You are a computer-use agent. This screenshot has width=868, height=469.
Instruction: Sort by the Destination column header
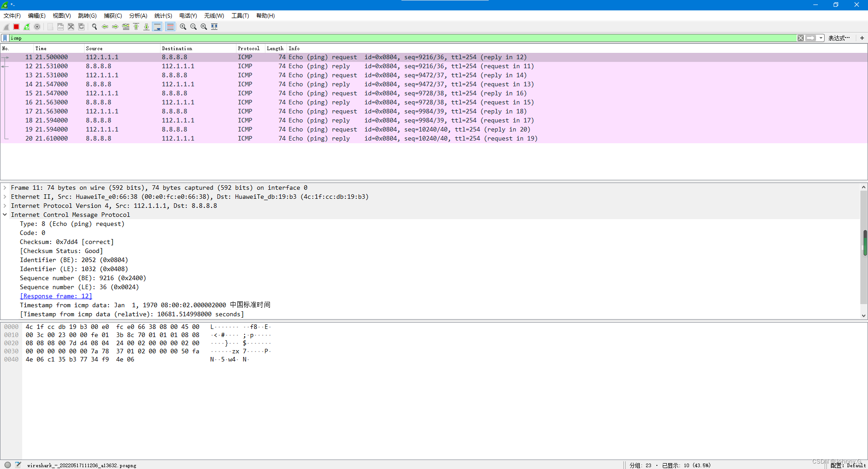click(198, 48)
